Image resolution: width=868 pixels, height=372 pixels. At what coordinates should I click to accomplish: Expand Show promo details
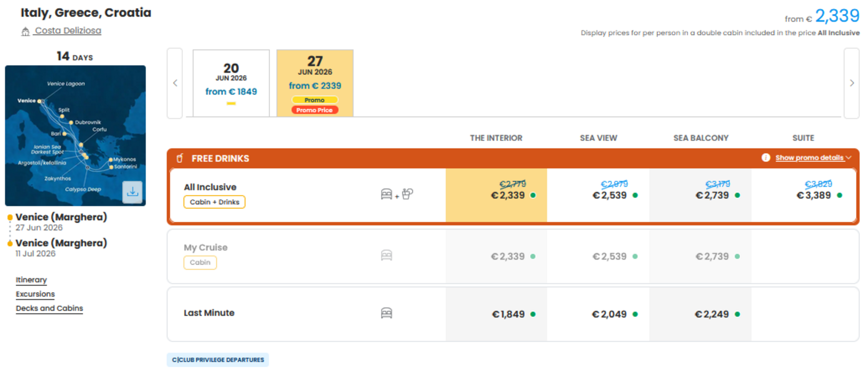813,158
